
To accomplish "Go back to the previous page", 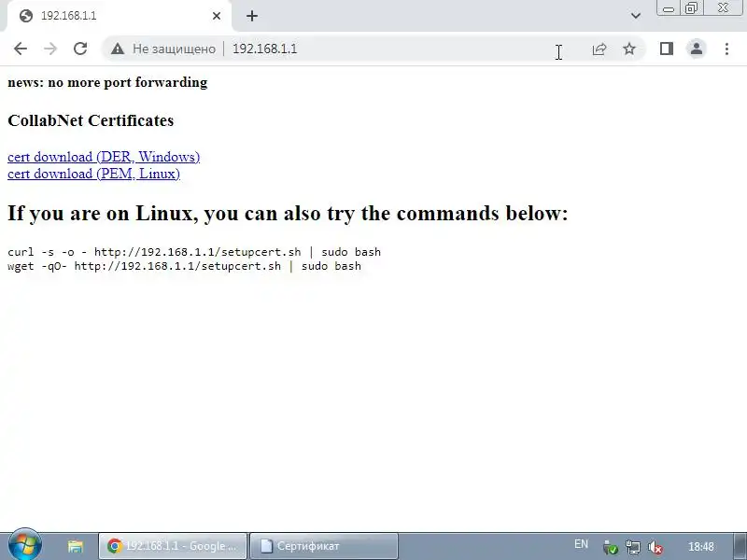I will 21,49.
